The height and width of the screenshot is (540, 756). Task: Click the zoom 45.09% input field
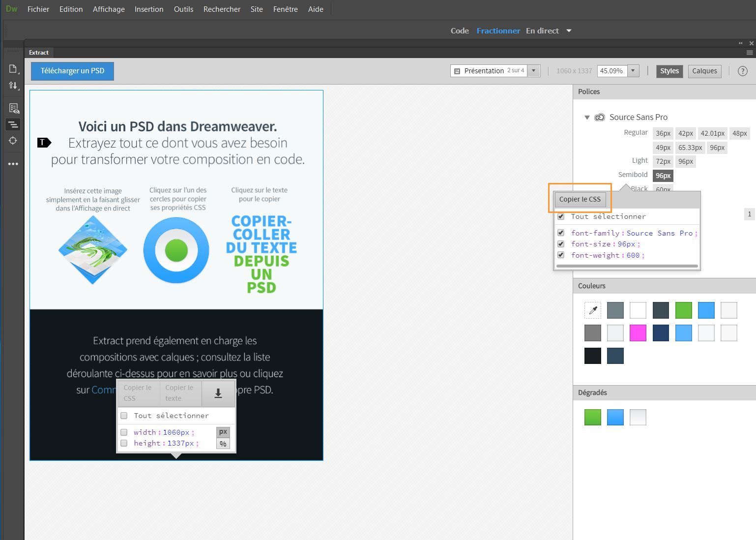click(x=612, y=71)
